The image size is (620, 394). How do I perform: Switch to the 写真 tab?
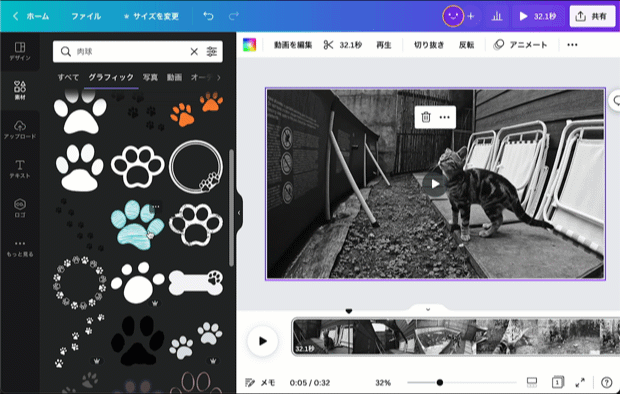coord(150,77)
